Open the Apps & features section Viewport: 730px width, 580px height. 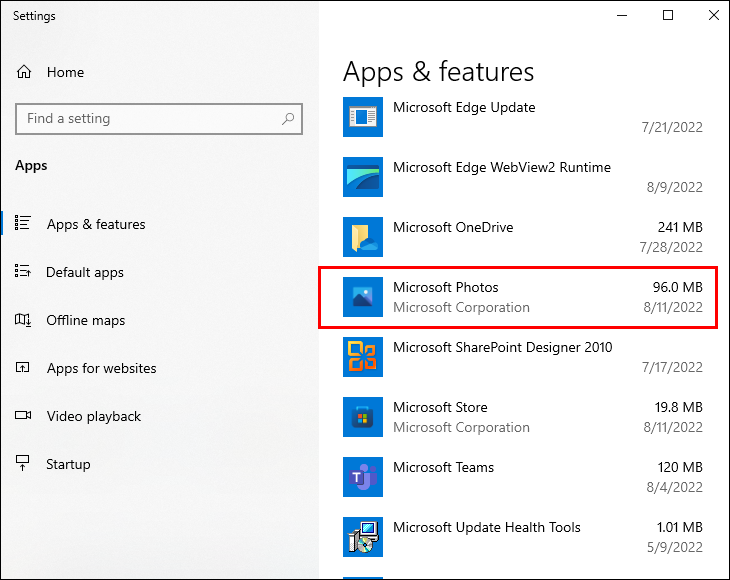point(96,224)
